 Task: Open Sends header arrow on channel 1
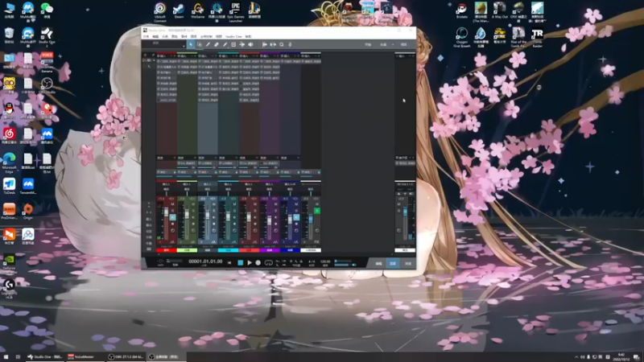(174, 158)
